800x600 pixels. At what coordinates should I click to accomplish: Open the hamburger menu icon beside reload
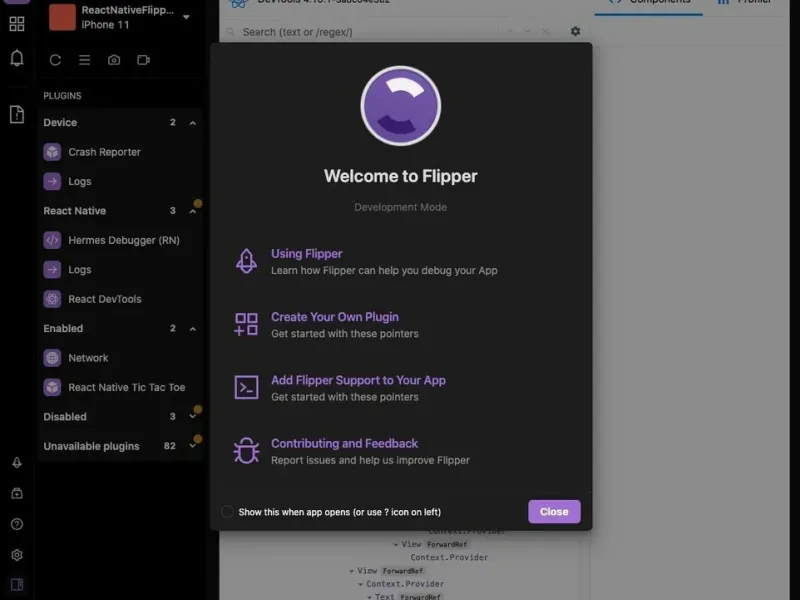point(85,60)
